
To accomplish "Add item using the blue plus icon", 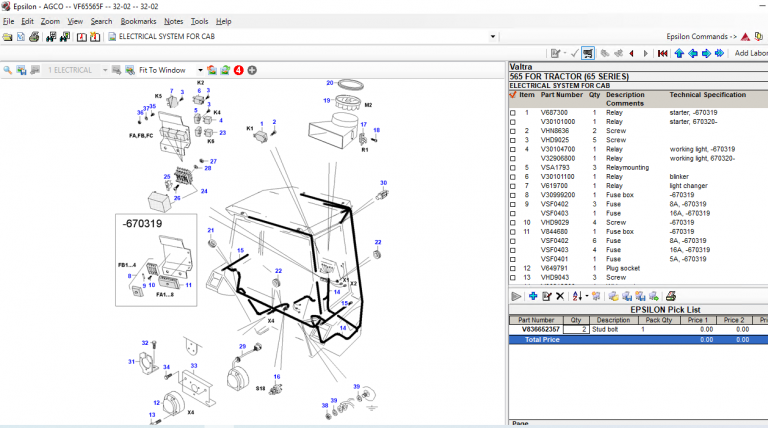I will pyautogui.click(x=533, y=296).
